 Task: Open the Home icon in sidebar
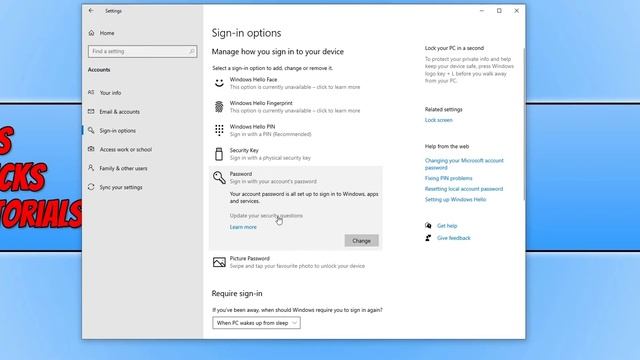pos(91,33)
